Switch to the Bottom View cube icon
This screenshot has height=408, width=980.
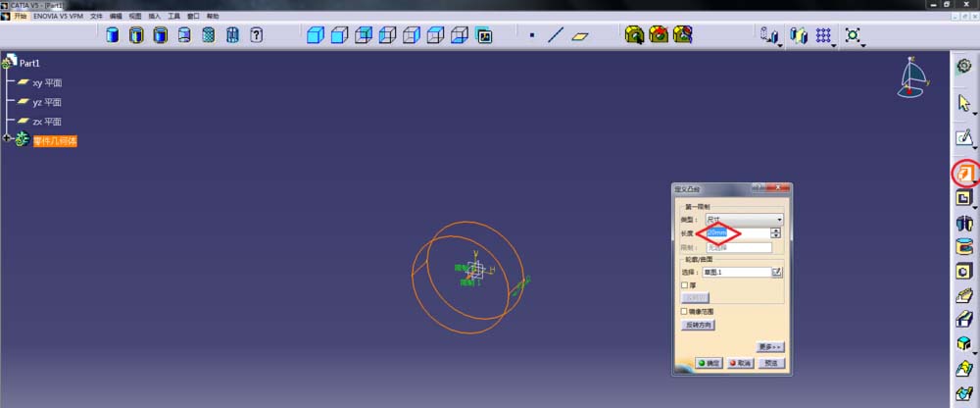pyautogui.click(x=460, y=35)
